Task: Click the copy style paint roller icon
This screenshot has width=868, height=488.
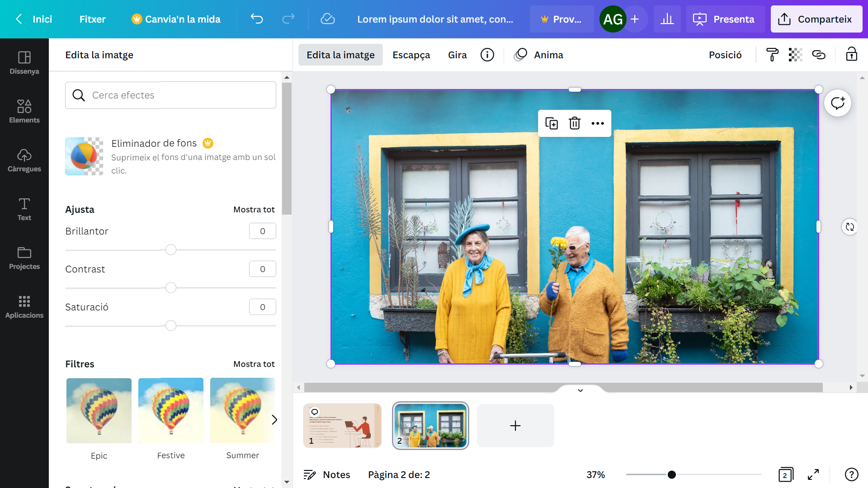Action: pyautogui.click(x=772, y=55)
